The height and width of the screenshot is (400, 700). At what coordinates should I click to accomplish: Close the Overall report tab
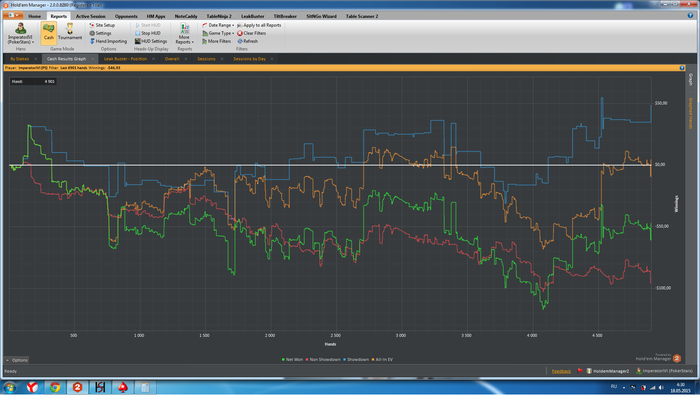pyautogui.click(x=186, y=59)
